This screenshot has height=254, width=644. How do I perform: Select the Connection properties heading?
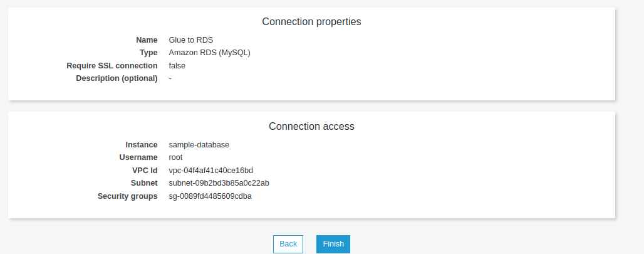pos(311,22)
